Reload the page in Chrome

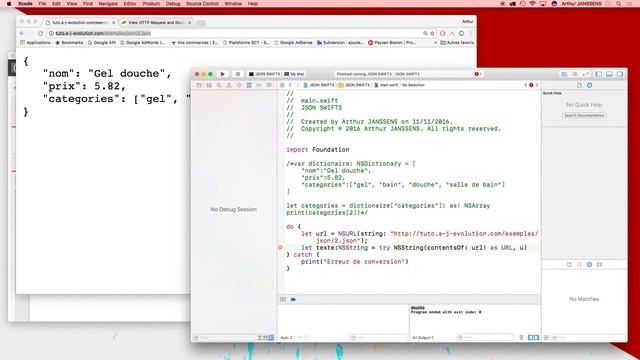point(40,33)
